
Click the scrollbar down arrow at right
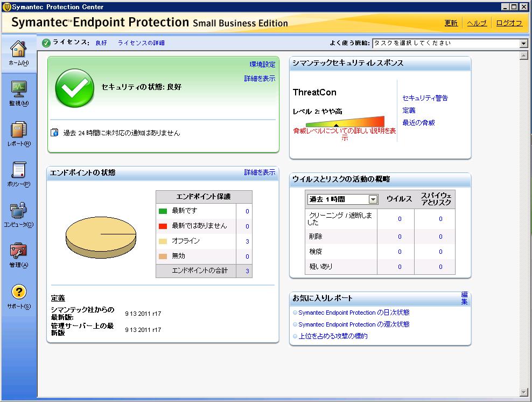[x=524, y=392]
